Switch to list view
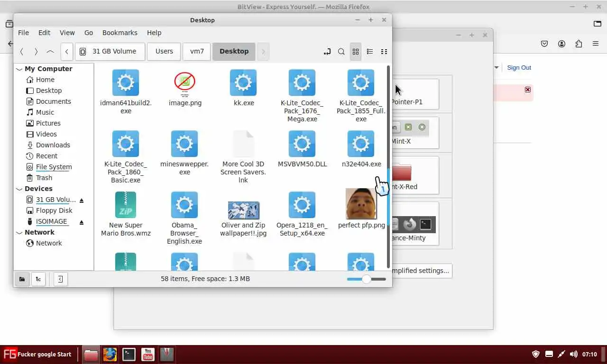607x364 pixels. tap(370, 52)
